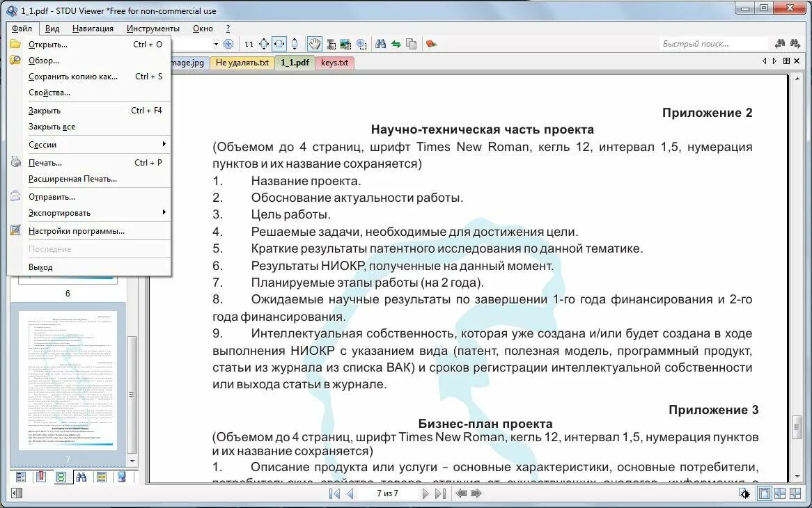Go to next page
Viewport: 812px width, 508px height.
click(425, 493)
